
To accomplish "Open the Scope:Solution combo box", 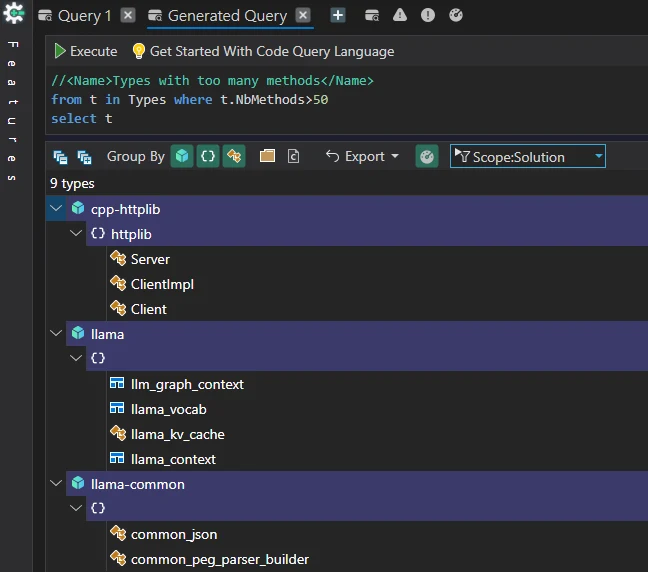I will point(528,156).
